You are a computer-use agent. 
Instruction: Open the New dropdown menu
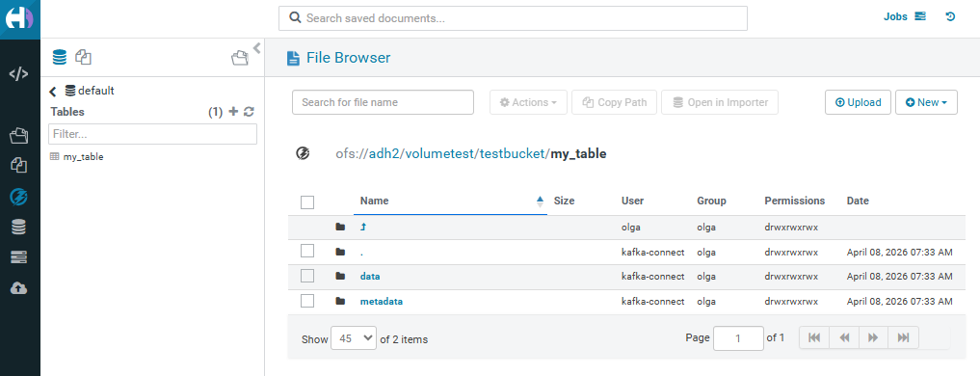tap(926, 102)
